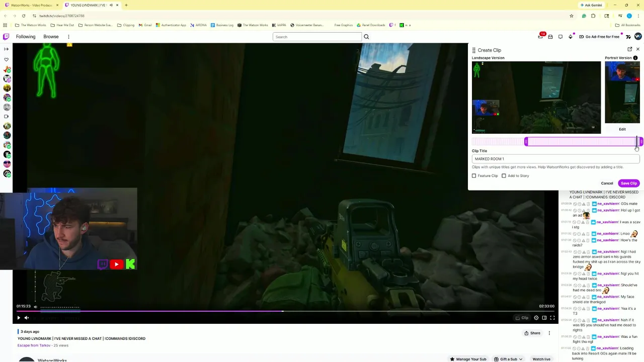The image size is (644, 362).
Task: Check the Feature Clip checkbox
Action: tap(474, 175)
